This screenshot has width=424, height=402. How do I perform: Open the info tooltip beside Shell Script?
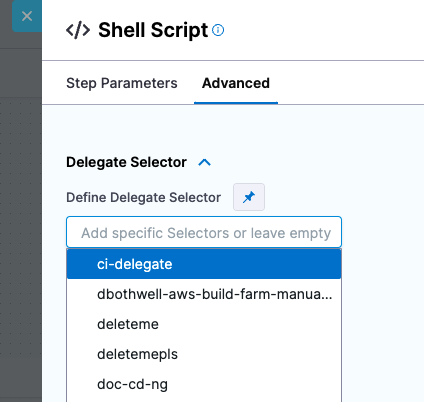point(218,30)
